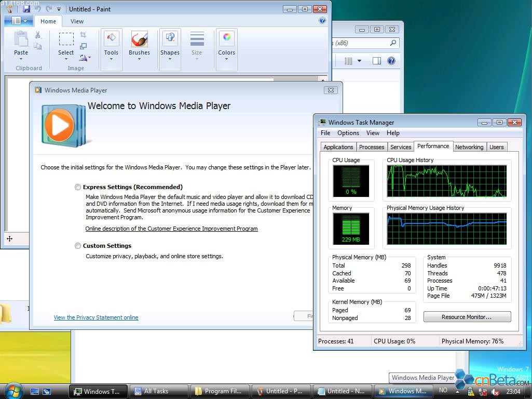Screen dimensions: 532x399
Task: Click the Paste clipboard icon in Paint
Action: click(x=21, y=39)
